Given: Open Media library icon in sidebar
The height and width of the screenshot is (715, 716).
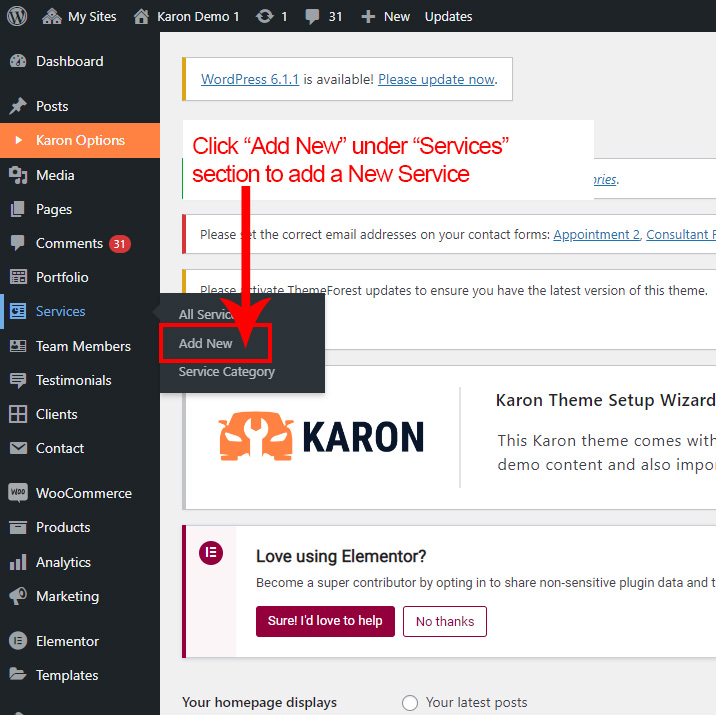Looking at the screenshot, I should (18, 175).
